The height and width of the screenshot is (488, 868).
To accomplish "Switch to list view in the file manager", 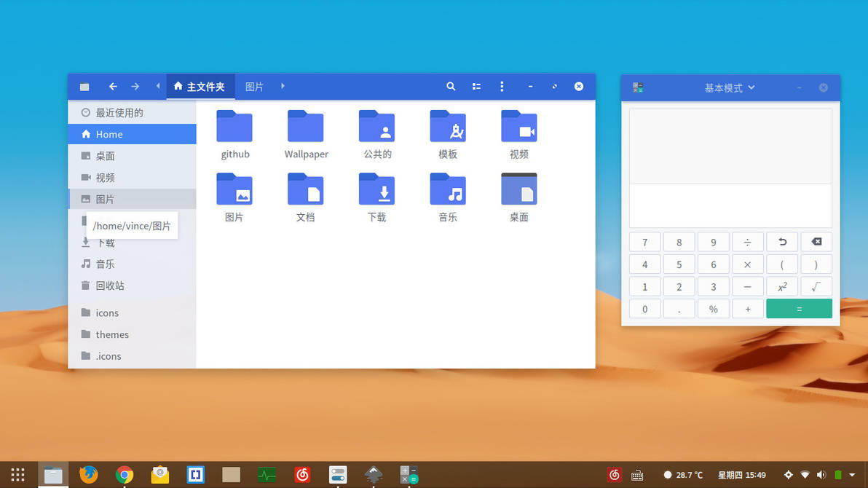I will (x=476, y=86).
